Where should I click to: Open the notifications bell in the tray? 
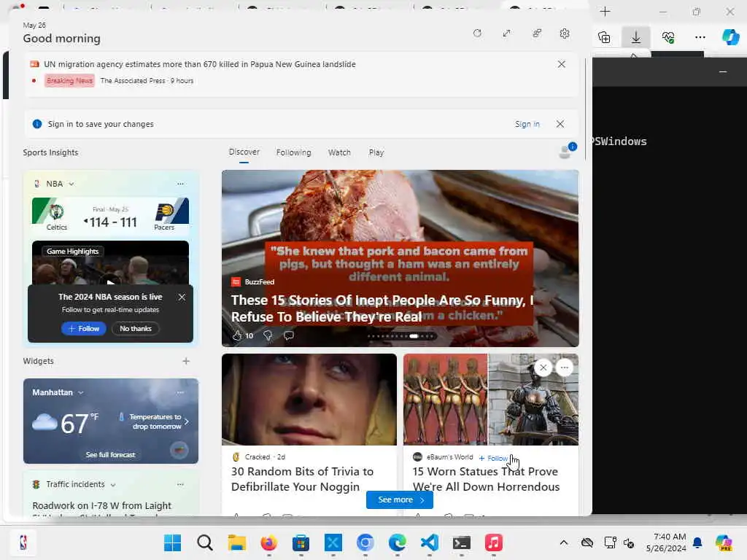pyautogui.click(x=697, y=542)
